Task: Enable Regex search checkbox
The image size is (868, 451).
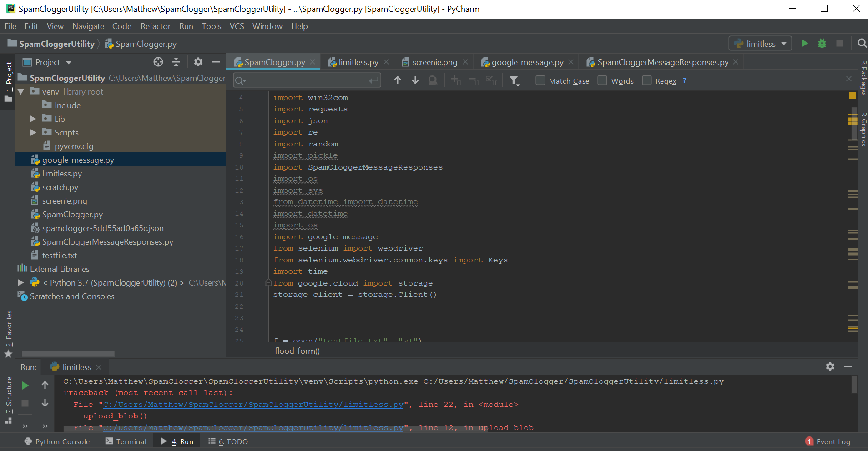Action: (646, 81)
